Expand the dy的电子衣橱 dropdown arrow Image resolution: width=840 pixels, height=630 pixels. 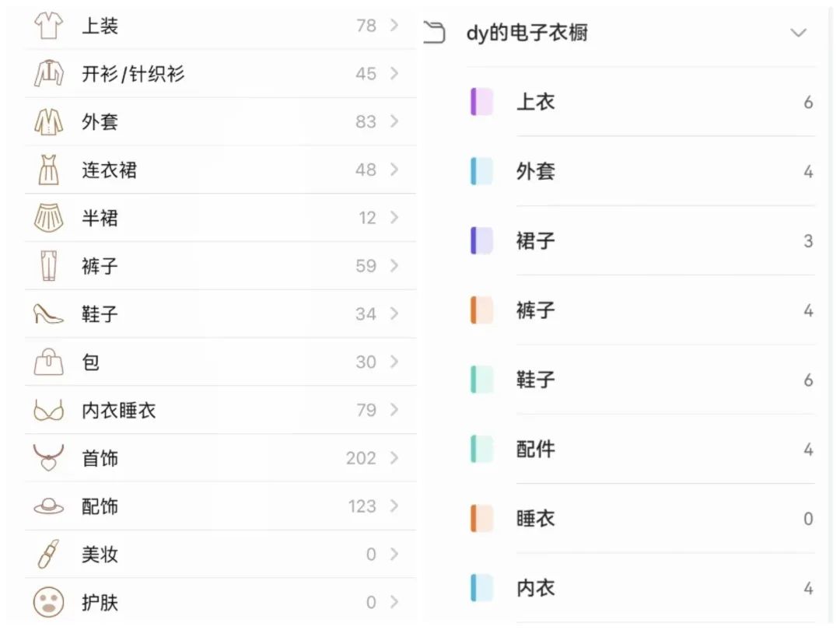coord(798,33)
